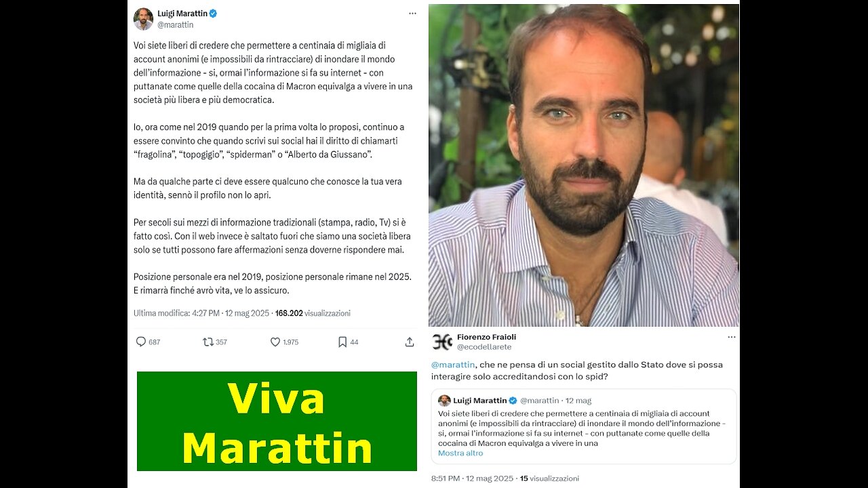Click the green Viva Marattin banner
This screenshot has height=488, width=868.
pos(277,421)
